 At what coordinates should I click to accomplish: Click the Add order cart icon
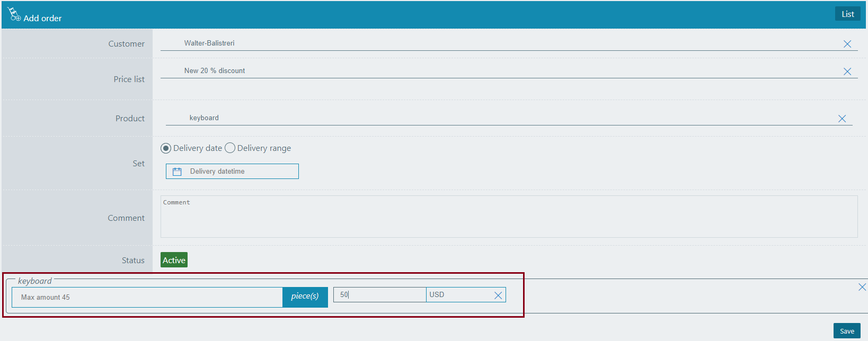14,14
